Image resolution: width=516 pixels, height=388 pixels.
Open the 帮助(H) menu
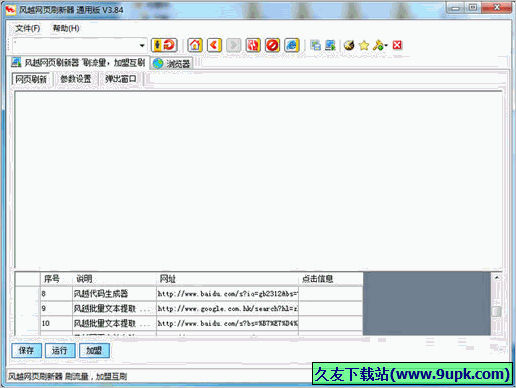[x=66, y=28]
